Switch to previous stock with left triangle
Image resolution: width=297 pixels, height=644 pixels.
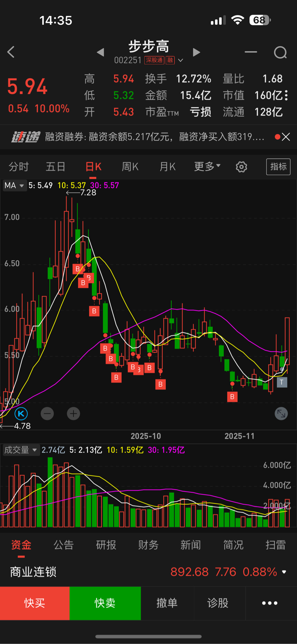[101, 52]
